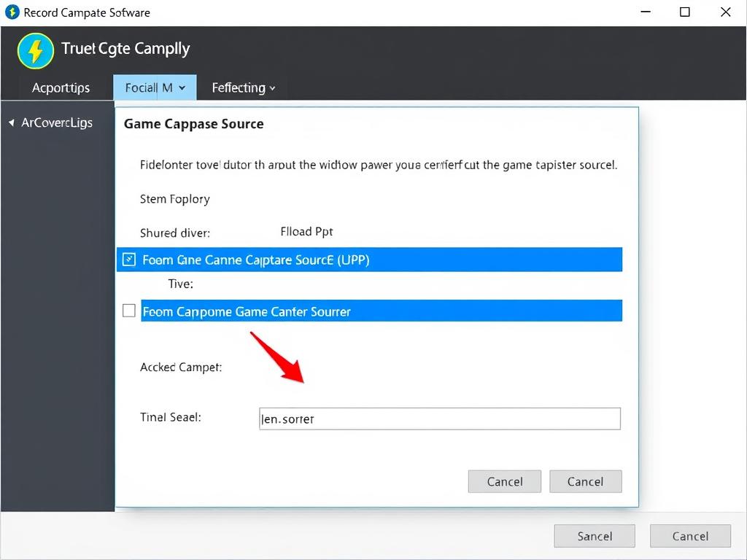The height and width of the screenshot is (560, 747).
Task: Click the Sancel button at window bottom
Action: click(x=595, y=536)
